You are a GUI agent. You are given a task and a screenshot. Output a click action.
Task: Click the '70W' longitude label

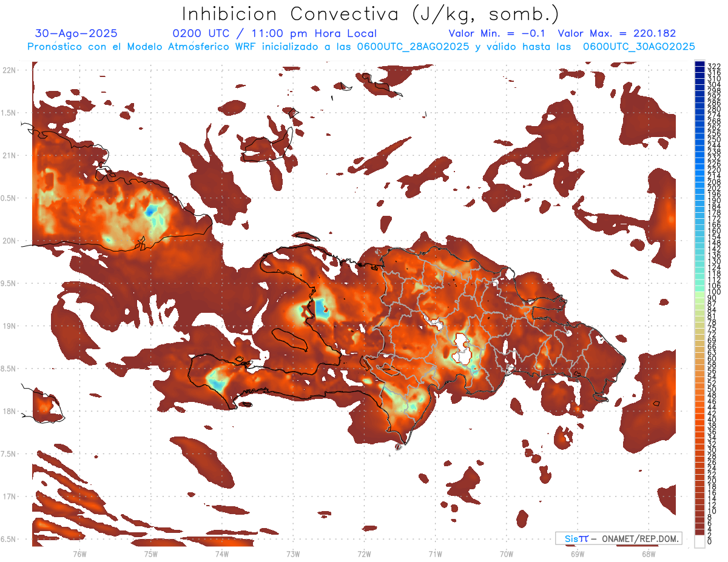click(507, 554)
